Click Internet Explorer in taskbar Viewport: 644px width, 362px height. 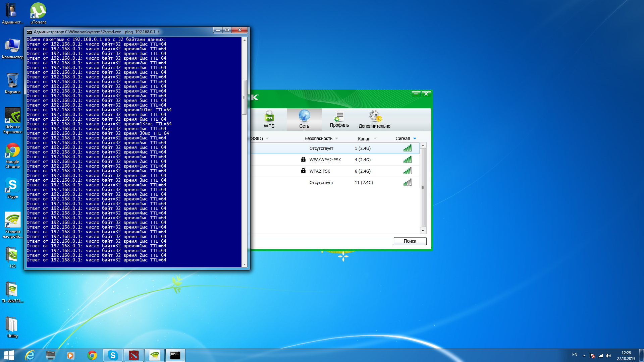tap(30, 355)
